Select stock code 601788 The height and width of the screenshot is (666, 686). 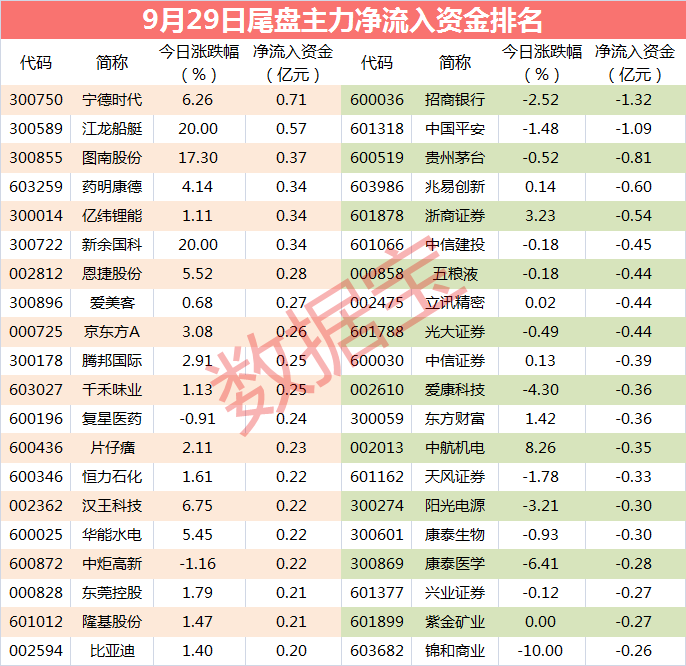[x=377, y=332]
